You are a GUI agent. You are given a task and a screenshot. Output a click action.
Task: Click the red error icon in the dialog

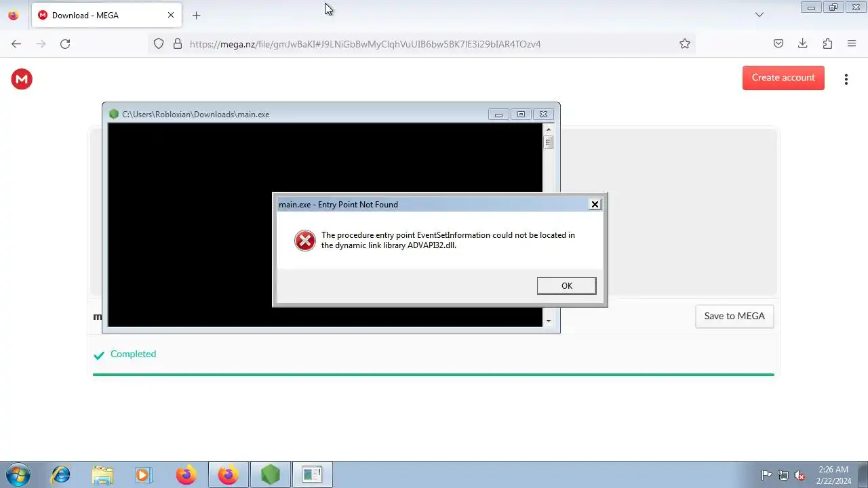click(305, 240)
